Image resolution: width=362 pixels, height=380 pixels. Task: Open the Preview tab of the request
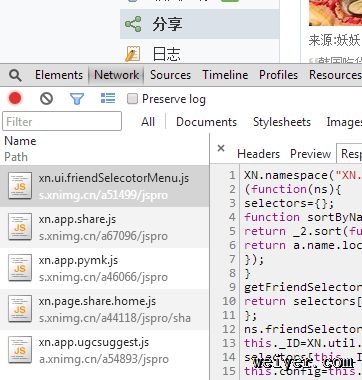(x=310, y=154)
